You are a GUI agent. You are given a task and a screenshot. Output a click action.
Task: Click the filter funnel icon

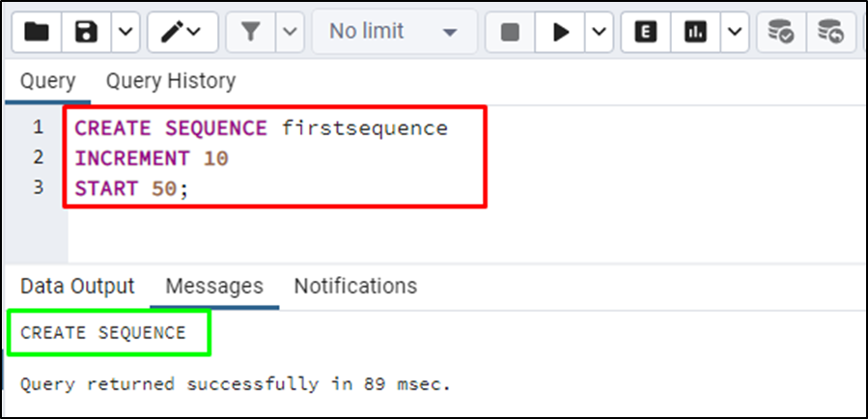[x=251, y=33]
